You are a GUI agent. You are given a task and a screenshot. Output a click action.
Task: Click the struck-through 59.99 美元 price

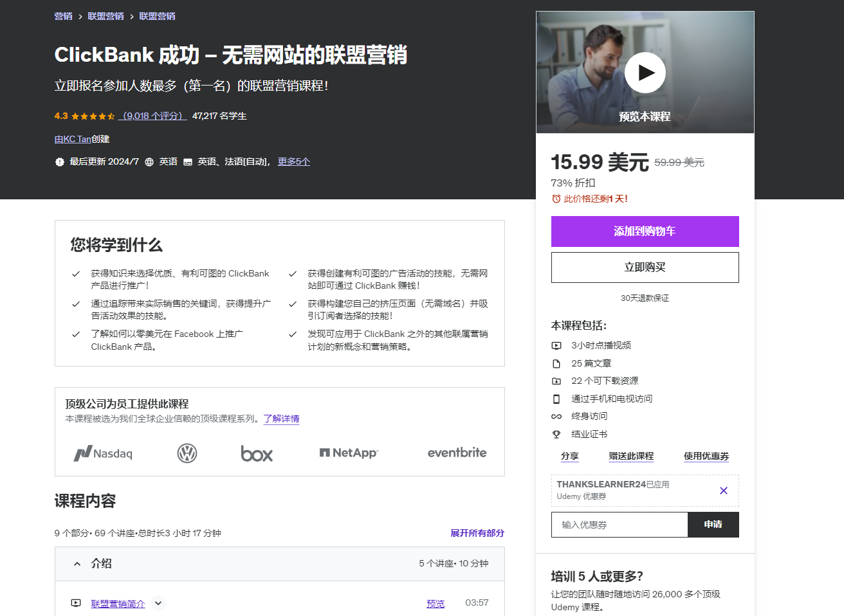[x=679, y=163]
